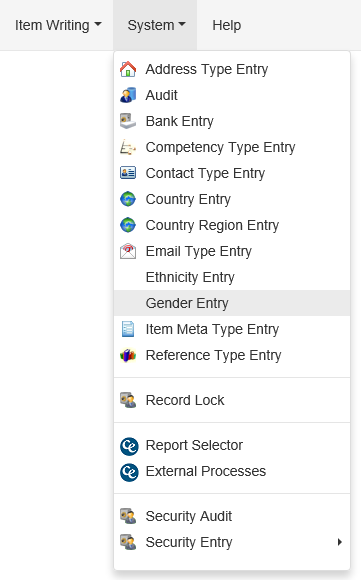This screenshot has height=580, width=361.
Task: Click the Bank Entry safe icon
Action: (x=128, y=121)
